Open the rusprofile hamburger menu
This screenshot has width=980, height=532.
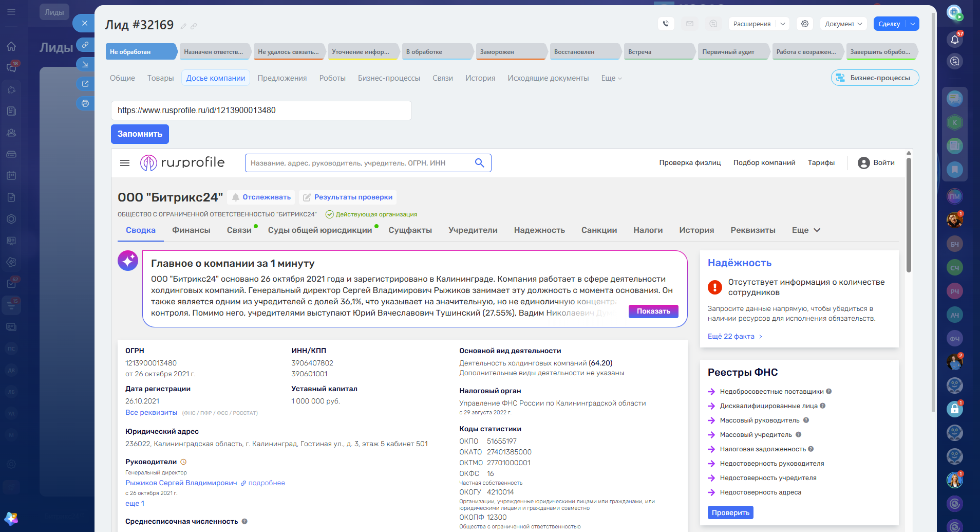125,163
